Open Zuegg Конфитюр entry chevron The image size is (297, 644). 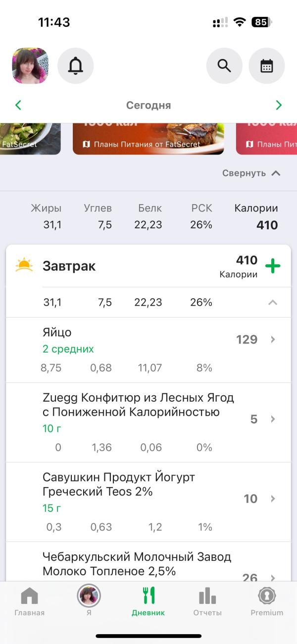pos(273,419)
